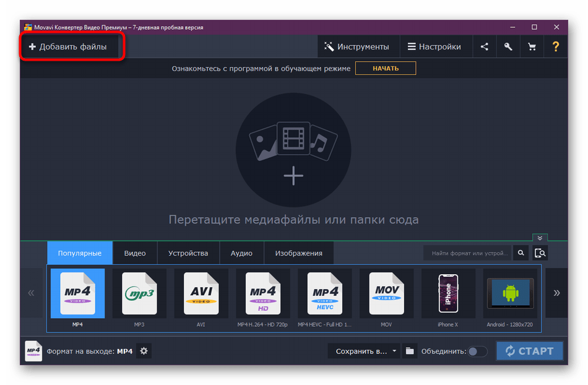Select the iPhone X device preset

[x=448, y=298]
